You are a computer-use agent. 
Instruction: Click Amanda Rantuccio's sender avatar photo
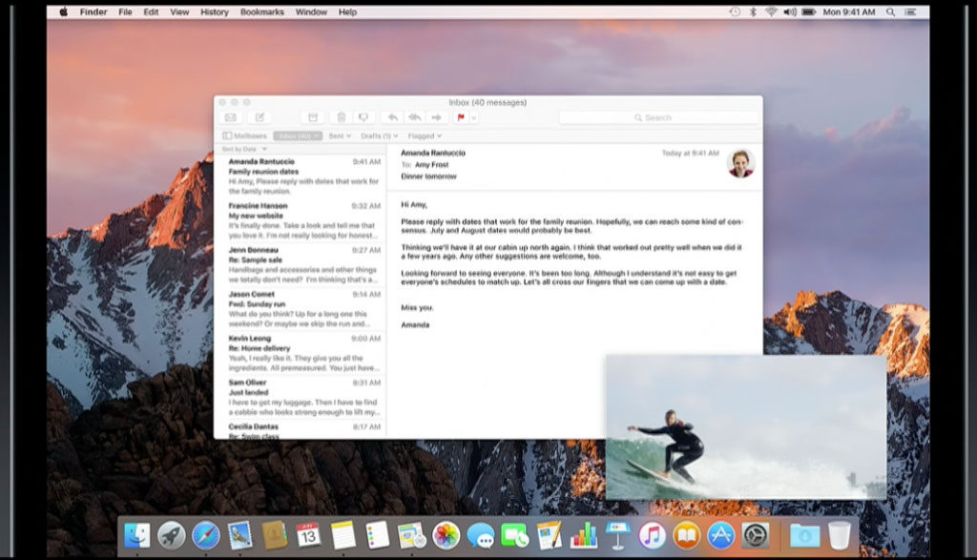point(740,163)
